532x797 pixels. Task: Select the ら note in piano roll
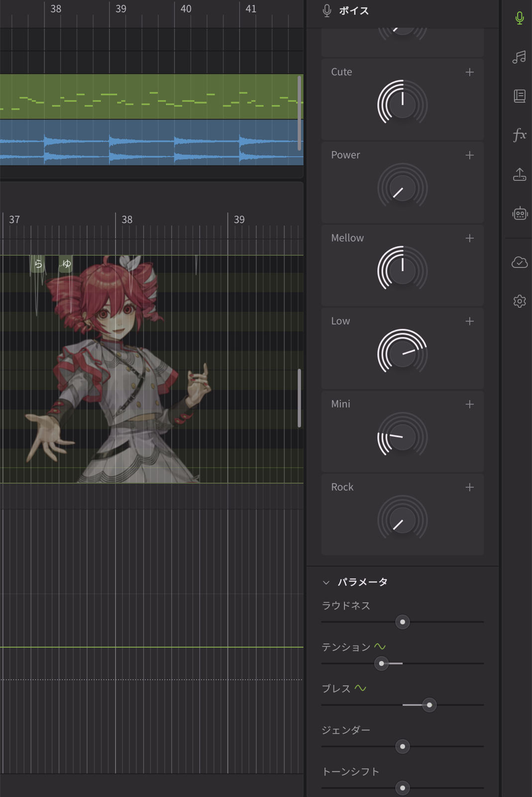pos(38,264)
